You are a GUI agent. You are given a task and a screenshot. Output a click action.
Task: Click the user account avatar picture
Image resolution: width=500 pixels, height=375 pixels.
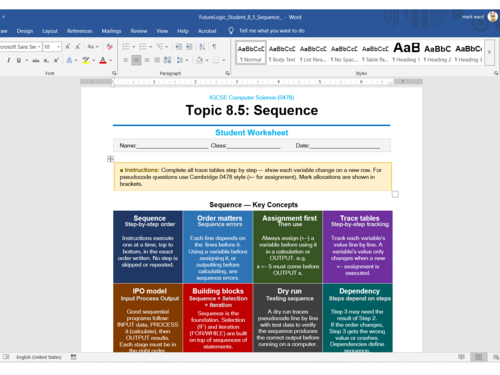(493, 16)
